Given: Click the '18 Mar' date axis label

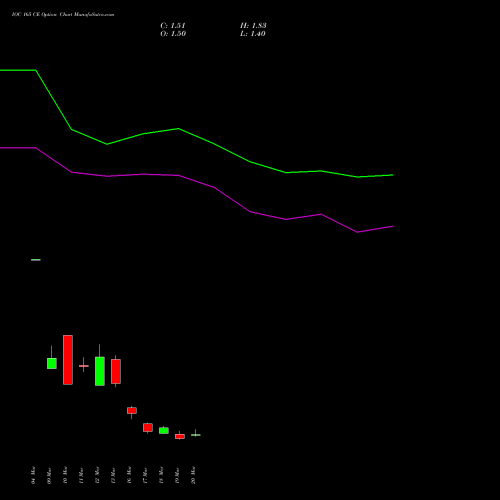Looking at the screenshot, I should coord(161,475).
